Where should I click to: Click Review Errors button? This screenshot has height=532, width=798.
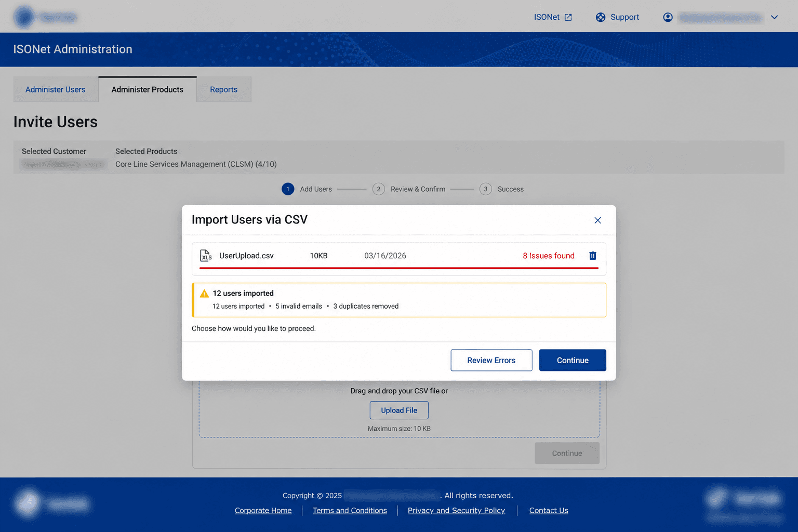(x=491, y=360)
